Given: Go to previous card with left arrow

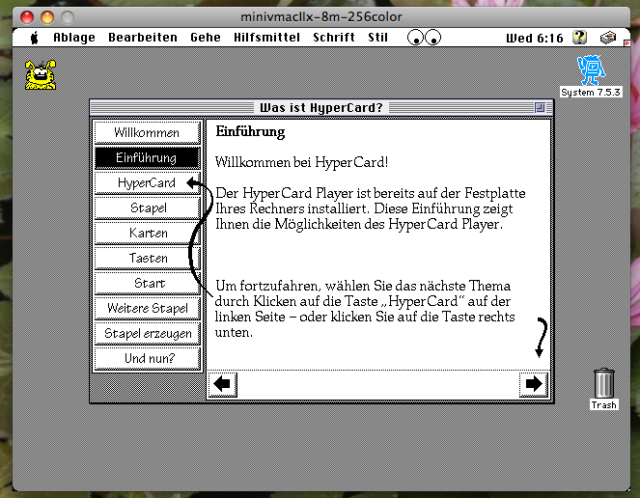Looking at the screenshot, I should (222, 384).
